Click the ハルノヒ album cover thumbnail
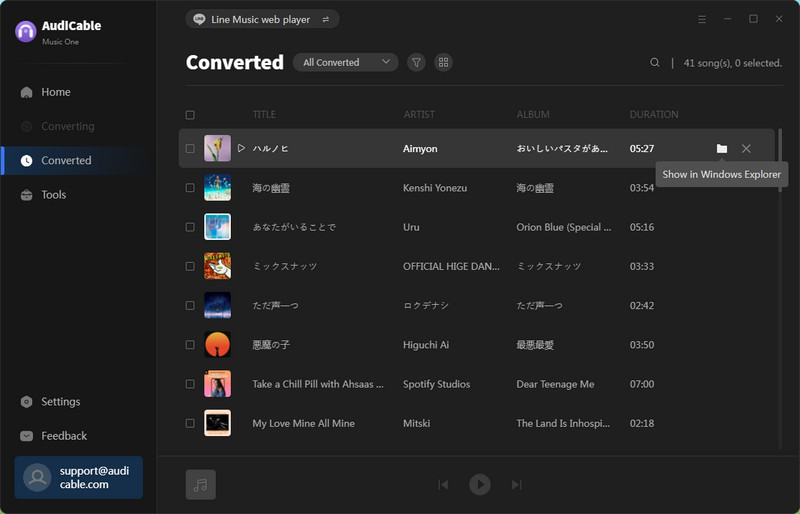 pyautogui.click(x=217, y=149)
